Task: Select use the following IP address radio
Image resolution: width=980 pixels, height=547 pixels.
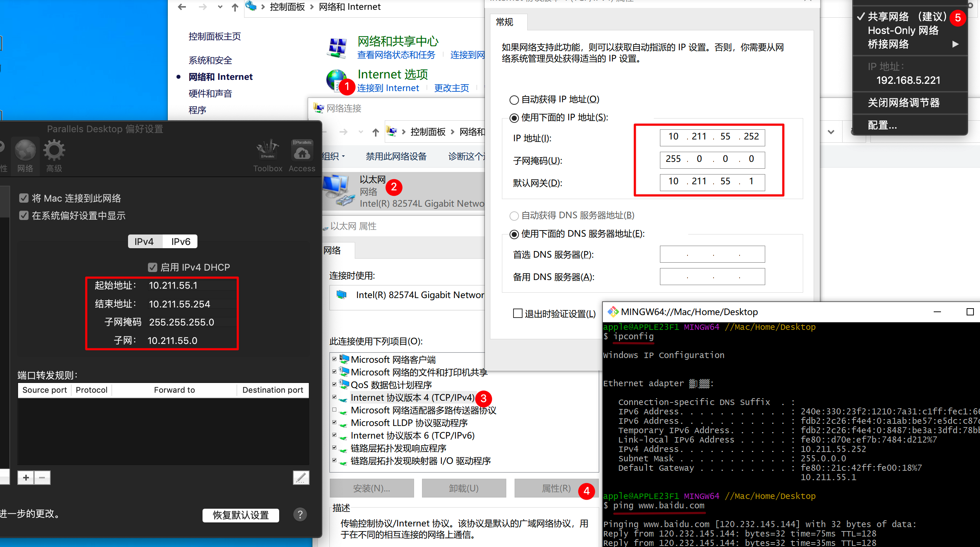Action: tap(514, 118)
